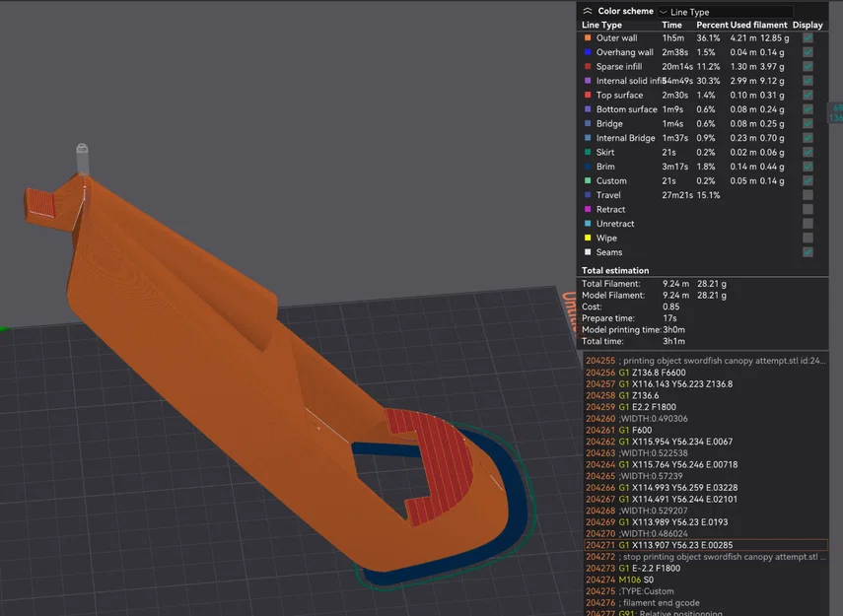The image size is (843, 616).
Task: Select the Bottom surface line type row
Action: coord(702,109)
